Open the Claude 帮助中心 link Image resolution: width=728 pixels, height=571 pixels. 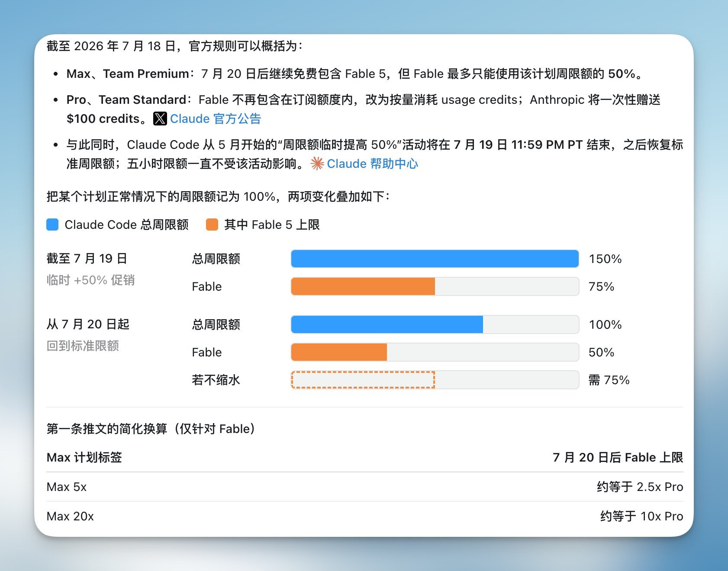pos(372,164)
